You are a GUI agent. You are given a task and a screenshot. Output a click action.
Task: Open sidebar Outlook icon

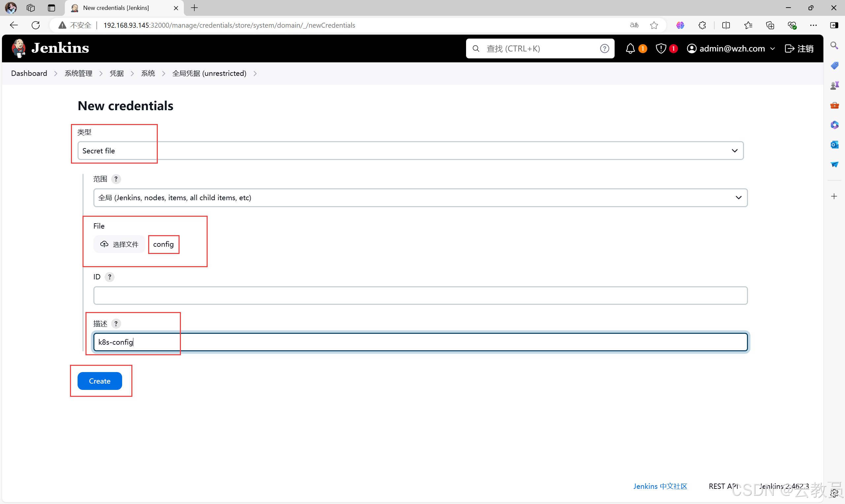tap(834, 145)
